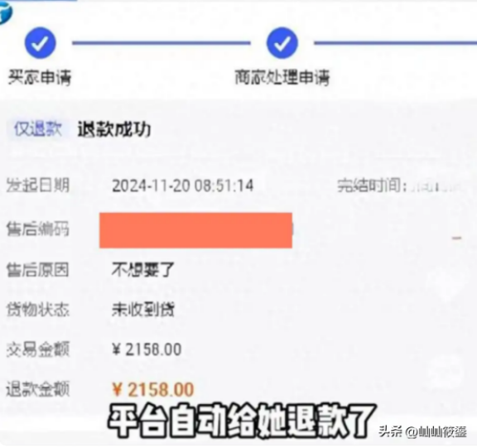477x448 pixels.
Task: Click the orange 退款金额 ¥2158.00 amount
Action: tap(153, 389)
